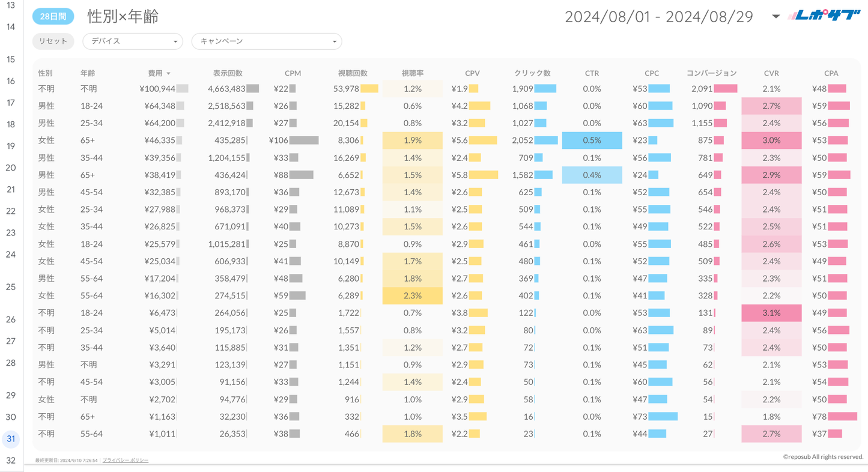Open the キャンペーン filter dropdown

tap(267, 41)
